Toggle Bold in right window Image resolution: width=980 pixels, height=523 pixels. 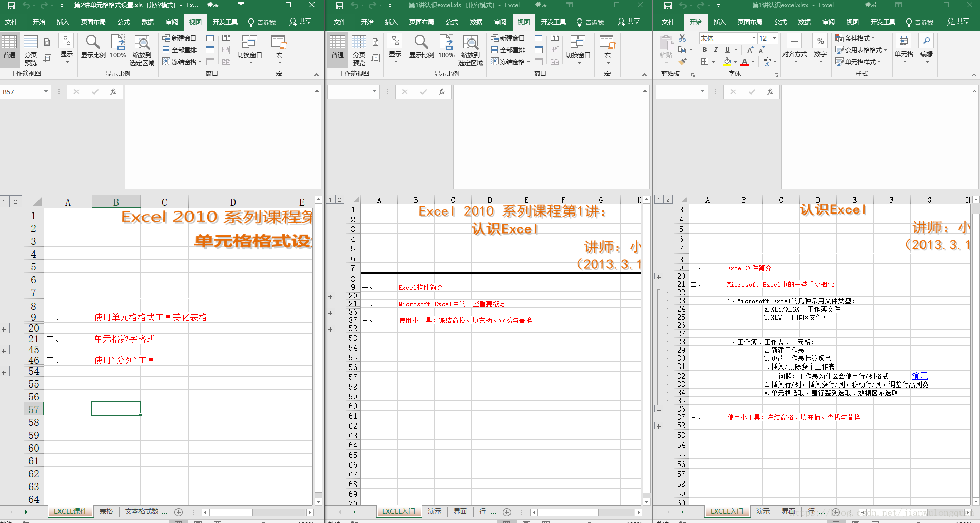click(704, 50)
